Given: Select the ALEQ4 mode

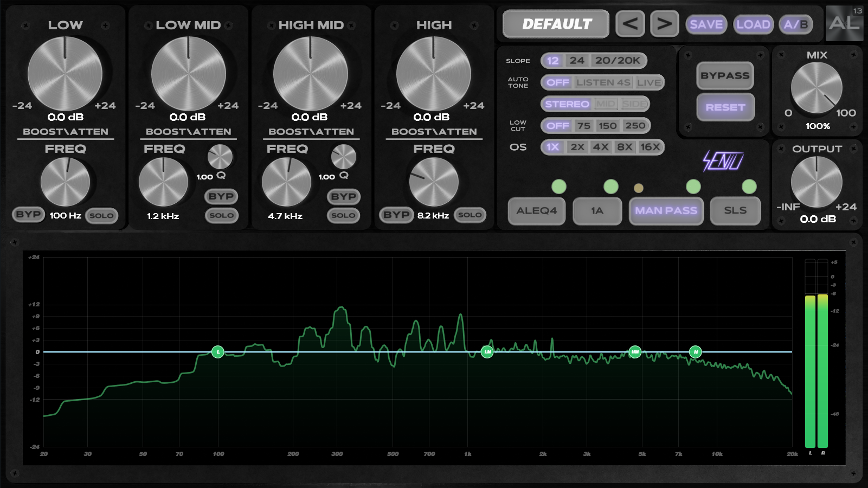Looking at the screenshot, I should tap(536, 210).
